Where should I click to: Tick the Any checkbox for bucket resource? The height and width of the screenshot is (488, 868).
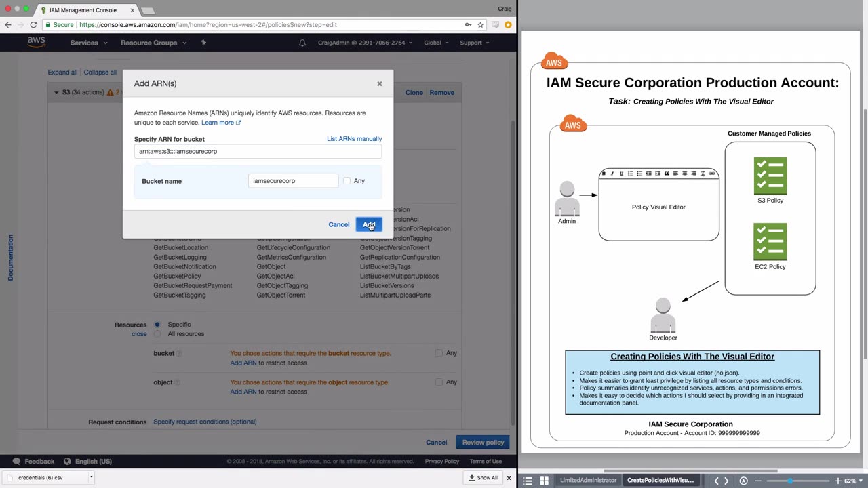click(x=439, y=353)
